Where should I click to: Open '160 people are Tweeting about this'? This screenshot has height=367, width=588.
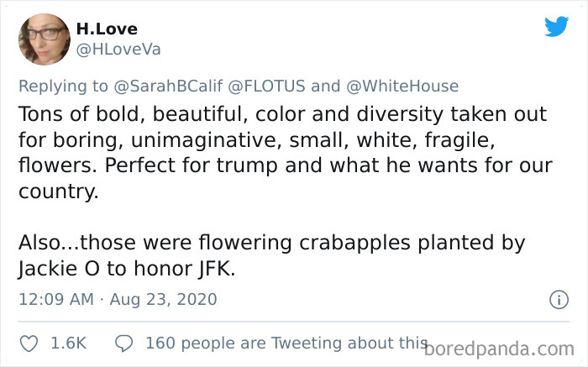(286, 343)
